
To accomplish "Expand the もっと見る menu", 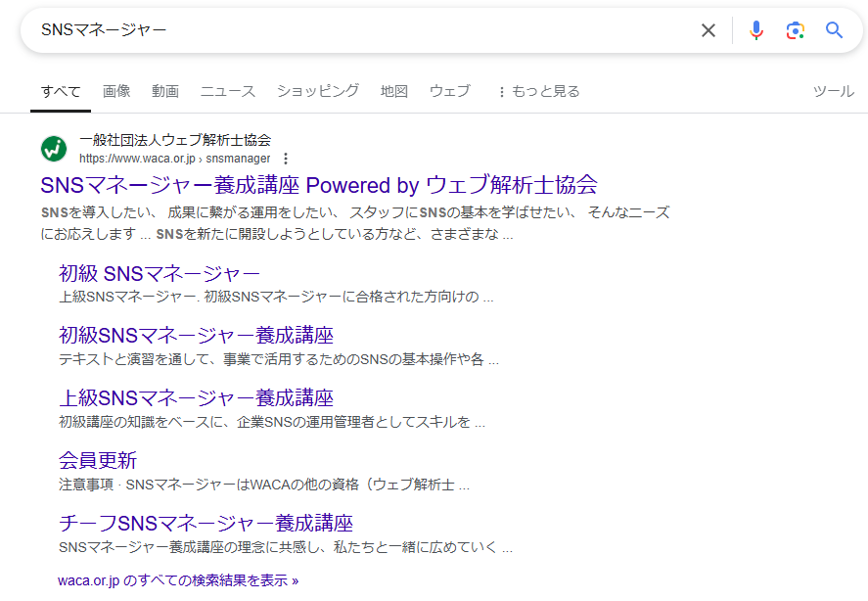I will [x=538, y=91].
